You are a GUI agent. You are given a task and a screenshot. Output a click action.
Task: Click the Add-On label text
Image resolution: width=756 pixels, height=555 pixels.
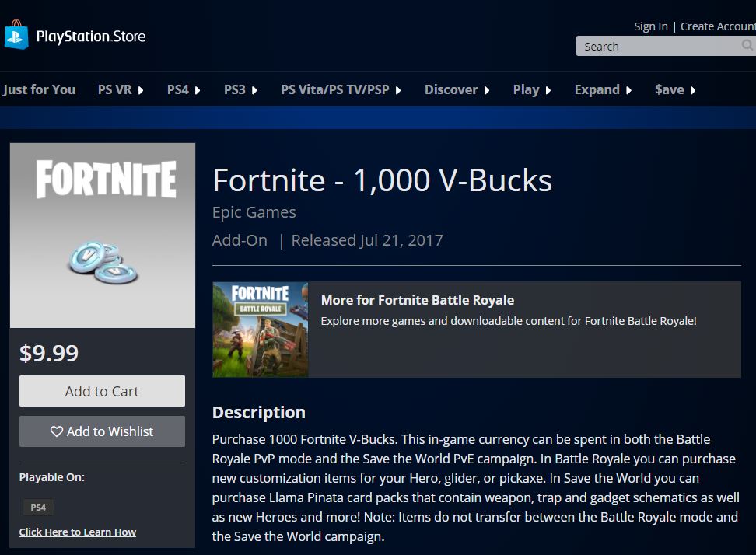[240, 240]
